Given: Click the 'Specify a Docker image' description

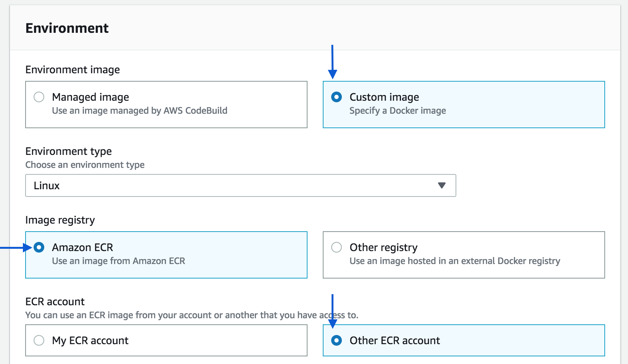Looking at the screenshot, I should point(398,111).
